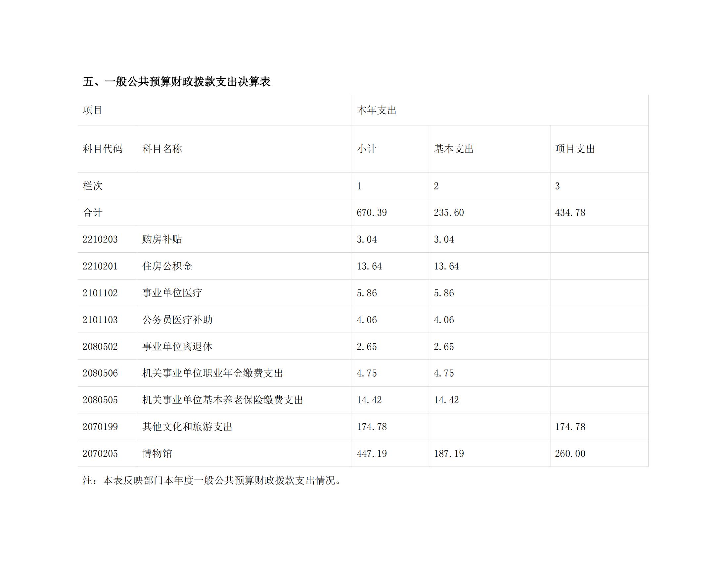Click total basic expenditure 235.60
728x563 pixels.
(449, 213)
